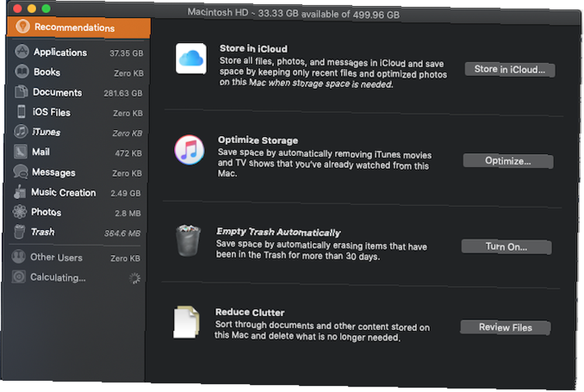Click the Empty Trash Automatically heading
This screenshot has height=392, width=584.
278,232
